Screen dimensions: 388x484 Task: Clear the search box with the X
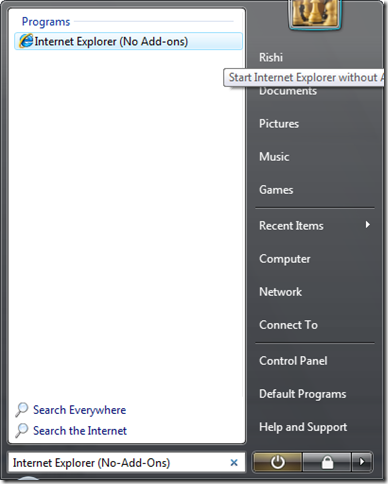click(x=234, y=462)
